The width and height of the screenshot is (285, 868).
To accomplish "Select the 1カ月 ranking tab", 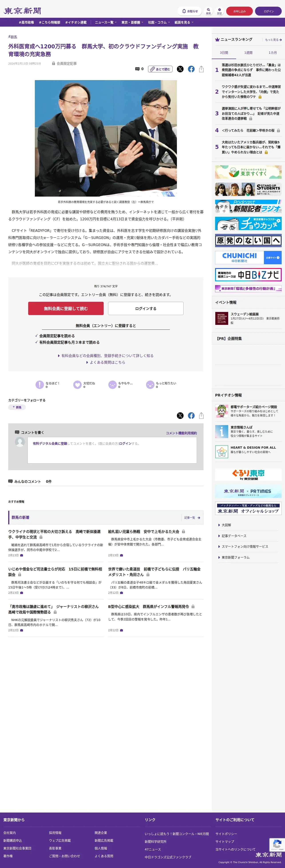I will [273, 53].
